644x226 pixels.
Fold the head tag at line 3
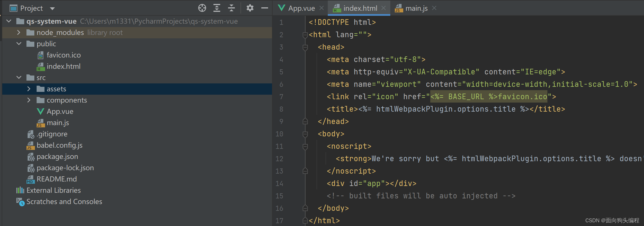tap(305, 47)
